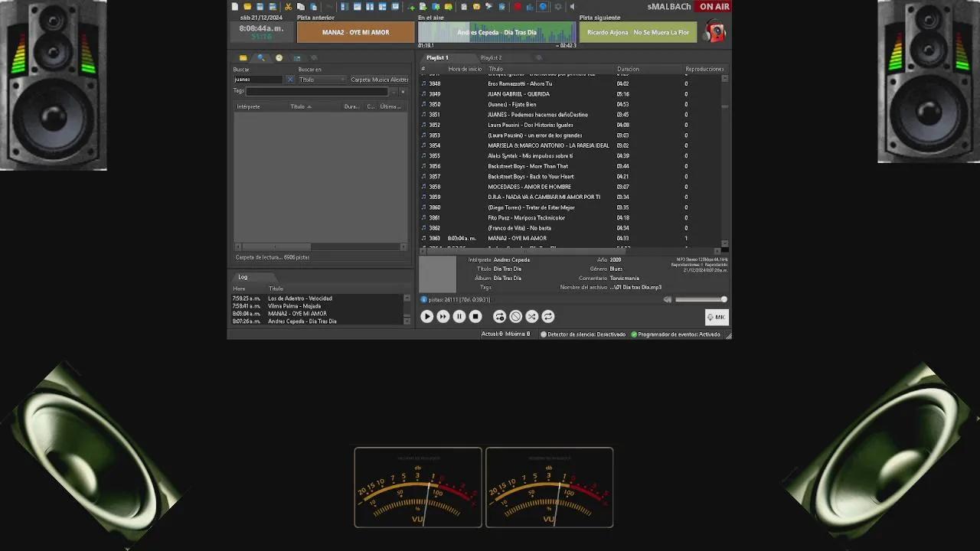The width and height of the screenshot is (980, 551).
Task: Toggle the MIC button
Action: tap(717, 317)
